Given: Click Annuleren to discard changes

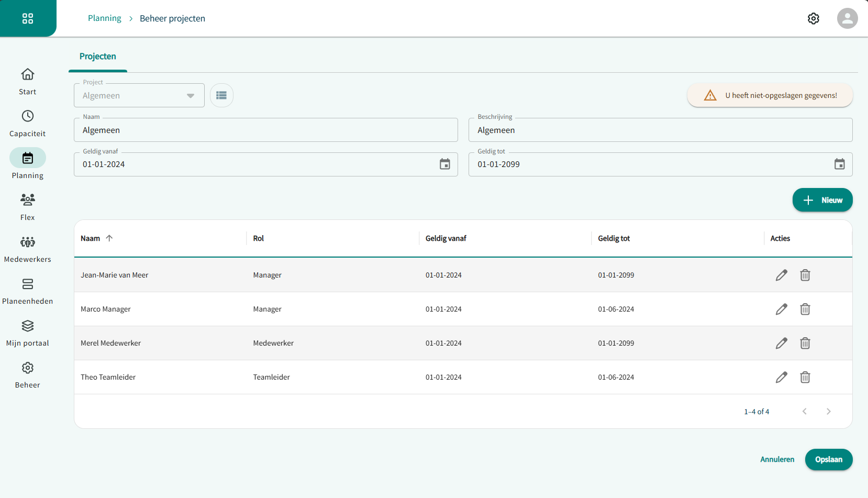Looking at the screenshot, I should point(777,459).
